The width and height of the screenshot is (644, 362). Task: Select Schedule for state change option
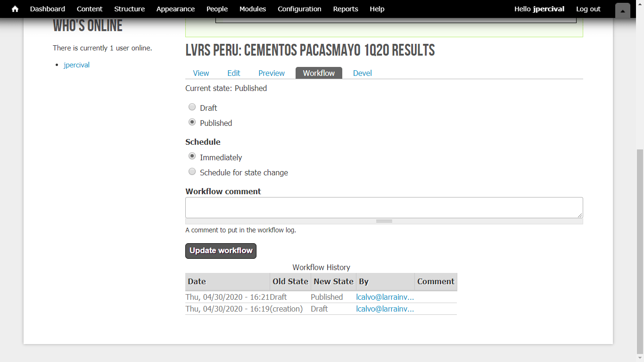pyautogui.click(x=192, y=172)
